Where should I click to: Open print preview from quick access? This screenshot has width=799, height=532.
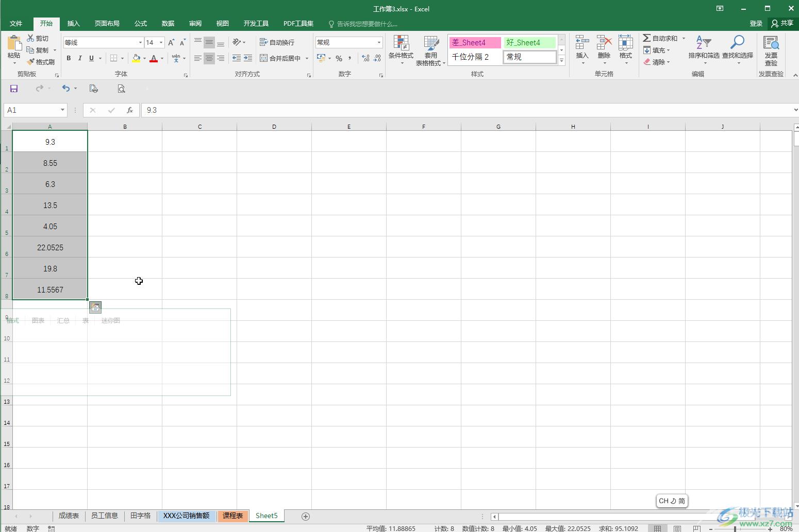click(121, 89)
